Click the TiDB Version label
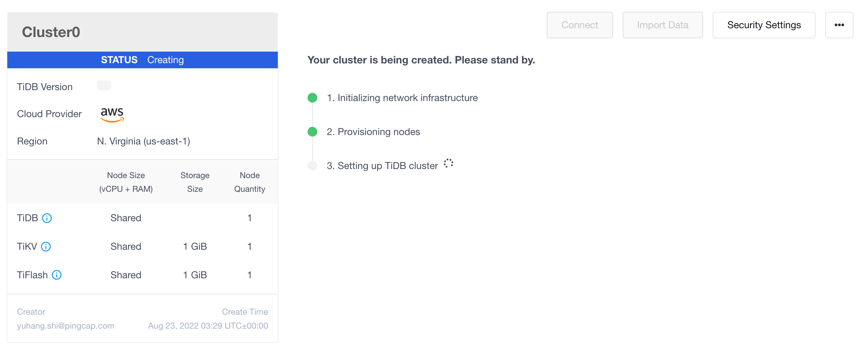 (x=45, y=87)
